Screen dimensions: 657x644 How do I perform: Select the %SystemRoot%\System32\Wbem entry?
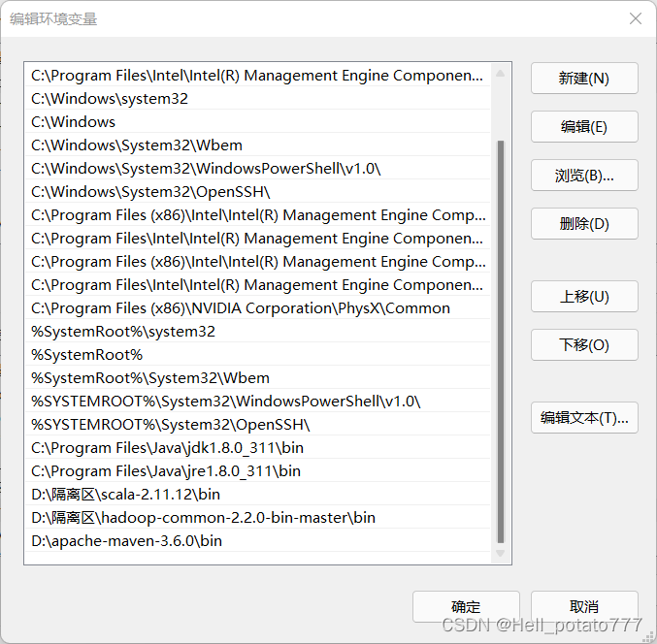257,378
